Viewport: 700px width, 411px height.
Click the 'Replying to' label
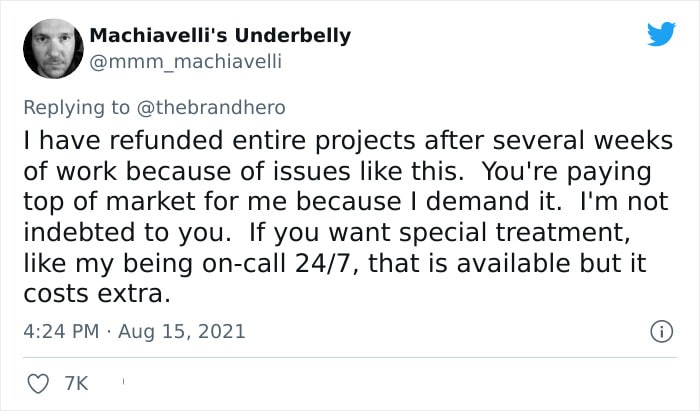(76, 108)
